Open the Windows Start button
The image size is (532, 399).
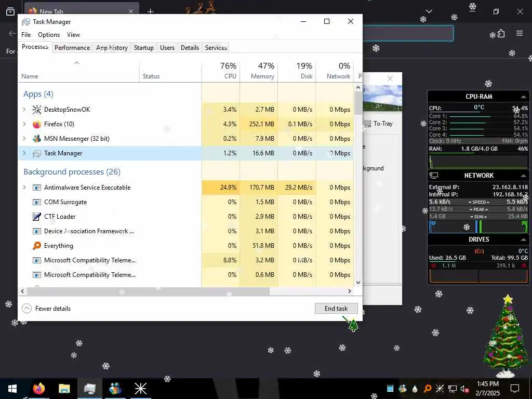12,389
